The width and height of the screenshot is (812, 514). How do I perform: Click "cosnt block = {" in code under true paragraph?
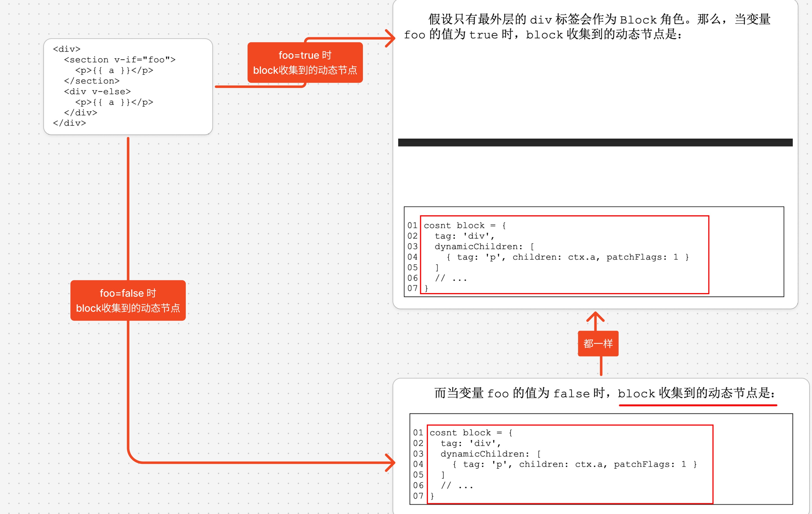coord(465,225)
